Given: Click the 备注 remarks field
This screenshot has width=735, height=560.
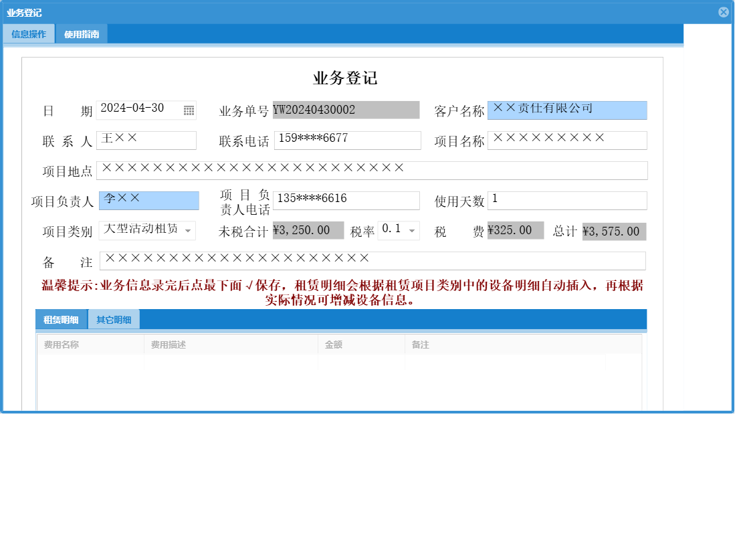Looking at the screenshot, I should [x=372, y=260].
